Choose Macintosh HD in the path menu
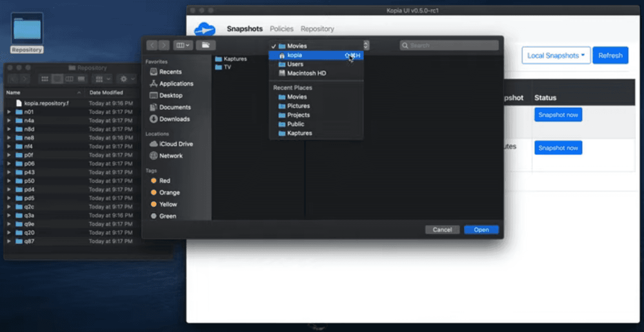 [316, 73]
